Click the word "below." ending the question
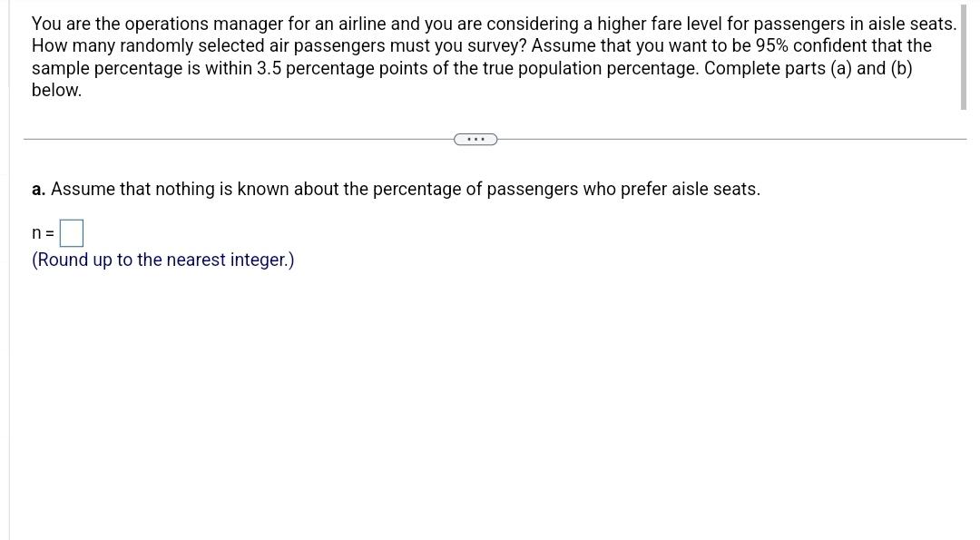Viewport: 980px width, 540px height. pyautogui.click(x=56, y=91)
